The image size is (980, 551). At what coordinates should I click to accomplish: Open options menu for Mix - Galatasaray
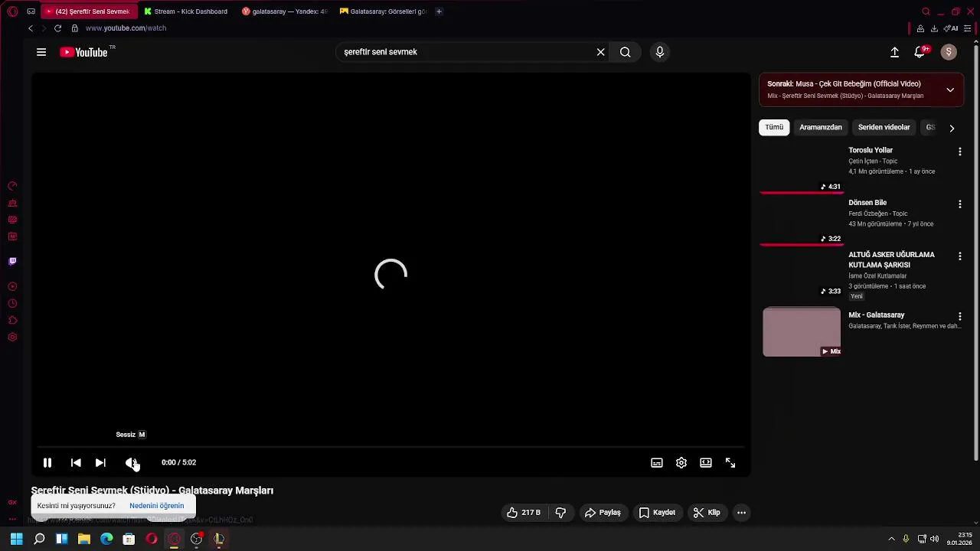pyautogui.click(x=959, y=316)
